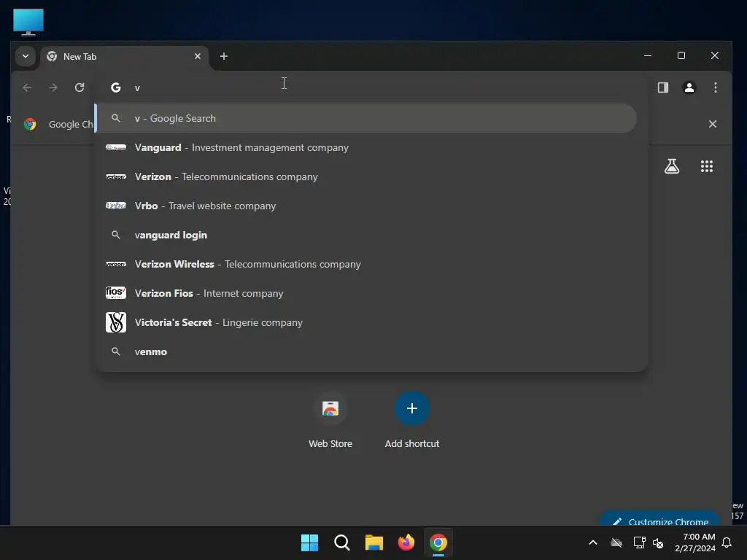This screenshot has height=560, width=747.
Task: Launch Firefox from the taskbar
Action: [x=406, y=542]
